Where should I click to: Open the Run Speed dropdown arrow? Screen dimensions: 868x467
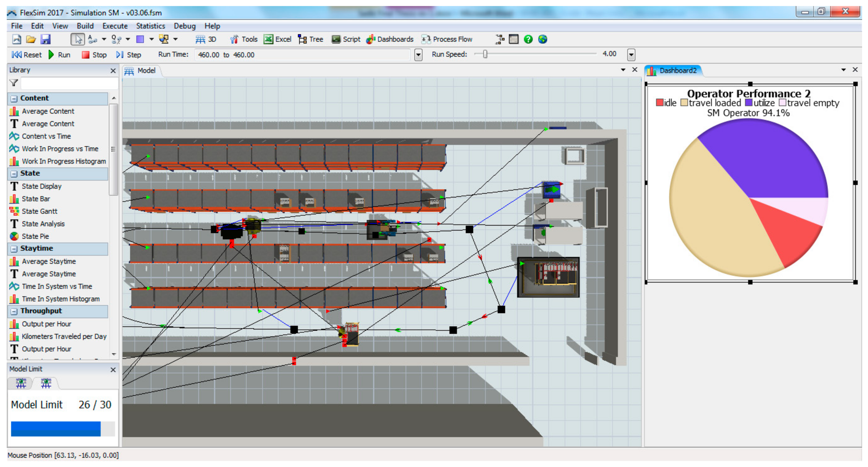pos(631,54)
